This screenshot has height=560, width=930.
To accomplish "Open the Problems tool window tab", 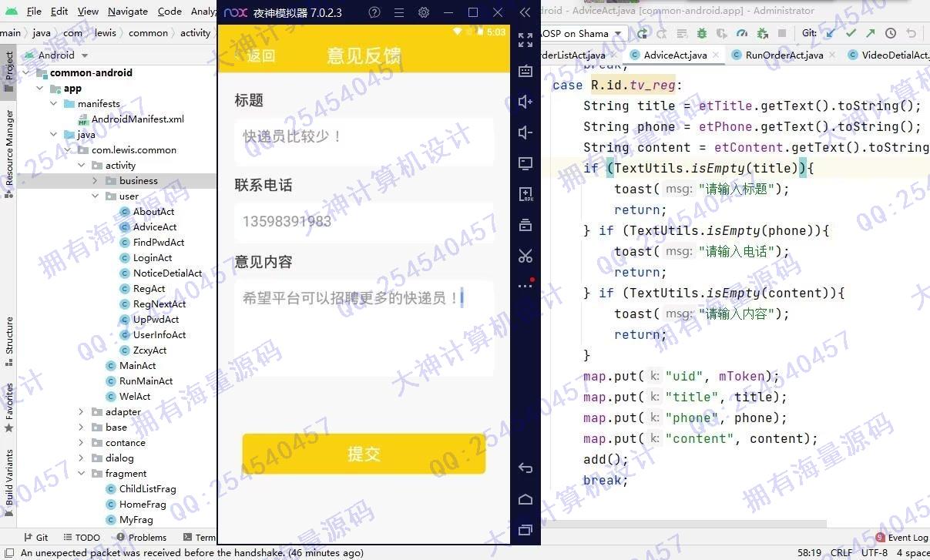I will [141, 538].
